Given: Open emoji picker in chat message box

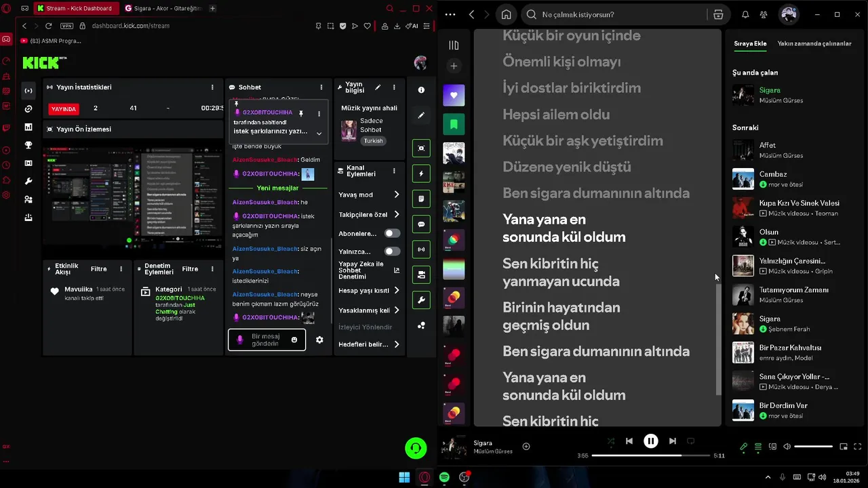Looking at the screenshot, I should point(294,340).
